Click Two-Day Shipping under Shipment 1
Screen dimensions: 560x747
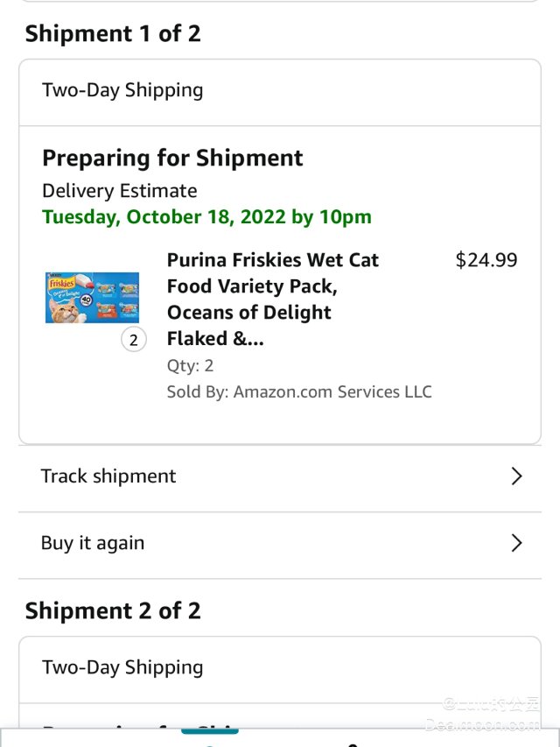click(x=122, y=90)
